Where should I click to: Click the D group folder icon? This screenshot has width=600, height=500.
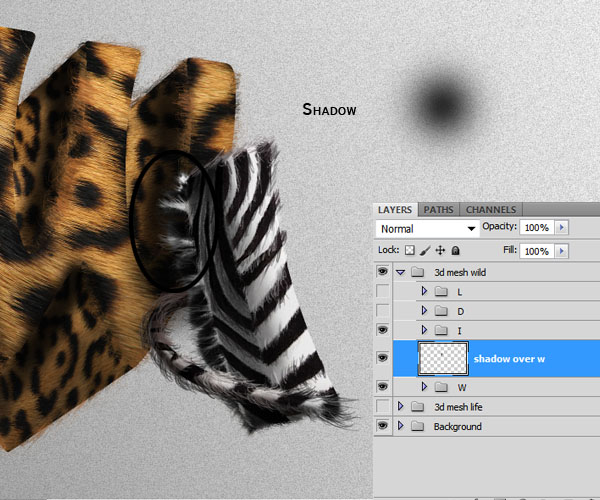441,311
